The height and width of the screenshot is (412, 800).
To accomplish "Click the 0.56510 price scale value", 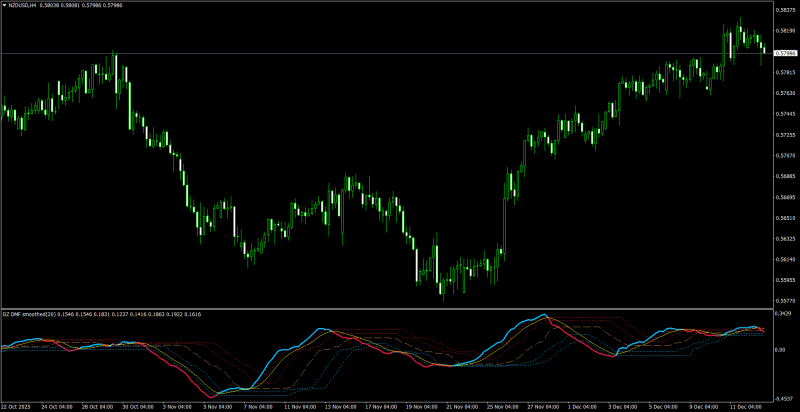I will pos(785,218).
